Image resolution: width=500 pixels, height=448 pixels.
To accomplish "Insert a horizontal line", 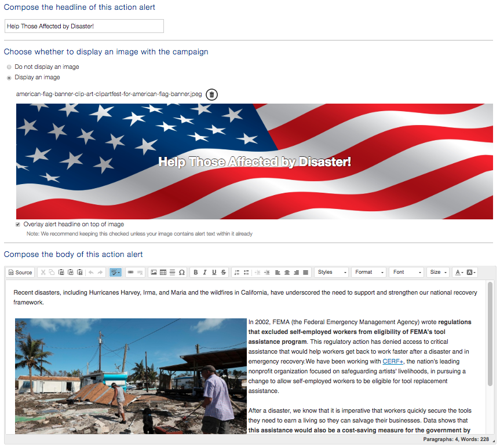I will (172, 273).
